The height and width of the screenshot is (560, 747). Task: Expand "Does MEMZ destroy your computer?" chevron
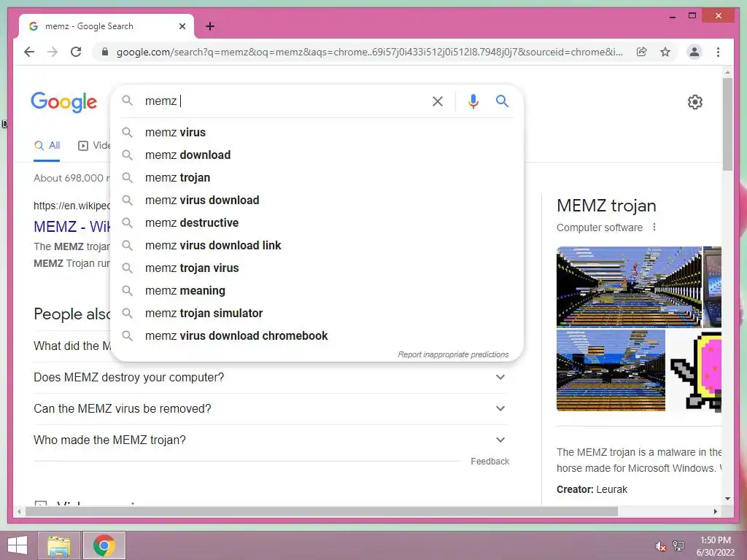(x=500, y=377)
